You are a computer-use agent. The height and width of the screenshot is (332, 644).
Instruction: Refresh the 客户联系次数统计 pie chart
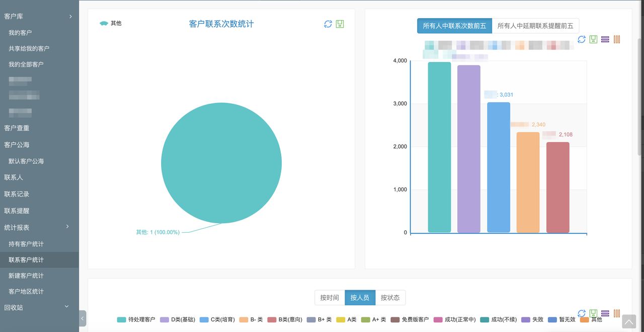328,24
